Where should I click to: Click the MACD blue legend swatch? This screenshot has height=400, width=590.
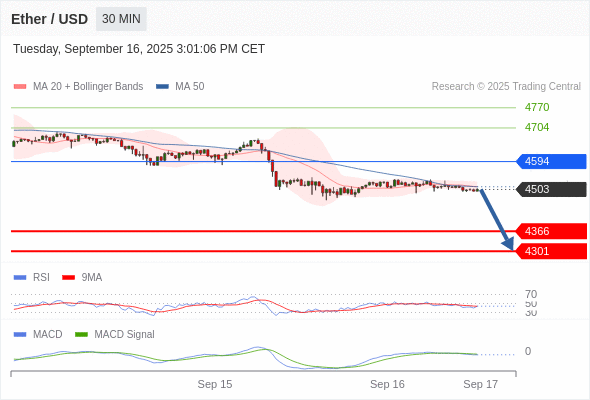20,335
